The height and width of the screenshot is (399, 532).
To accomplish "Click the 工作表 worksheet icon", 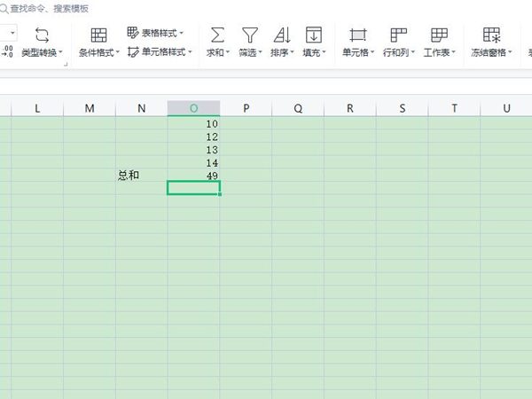I will (x=439, y=35).
